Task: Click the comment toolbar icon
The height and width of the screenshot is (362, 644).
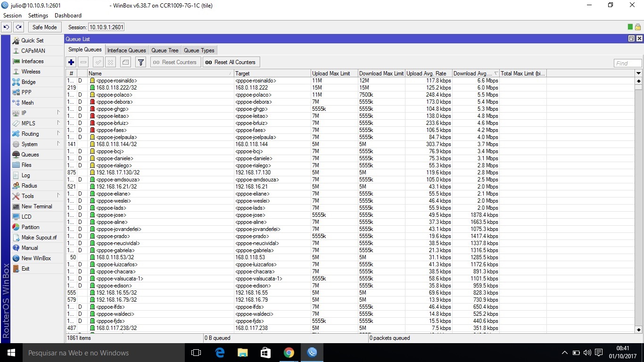Action: [x=125, y=62]
